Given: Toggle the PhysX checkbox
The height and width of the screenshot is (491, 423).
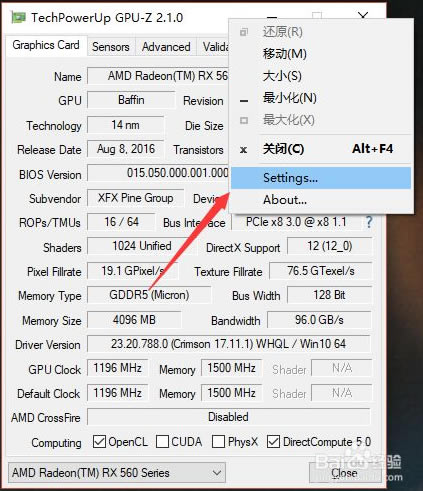Looking at the screenshot, I should [x=218, y=442].
